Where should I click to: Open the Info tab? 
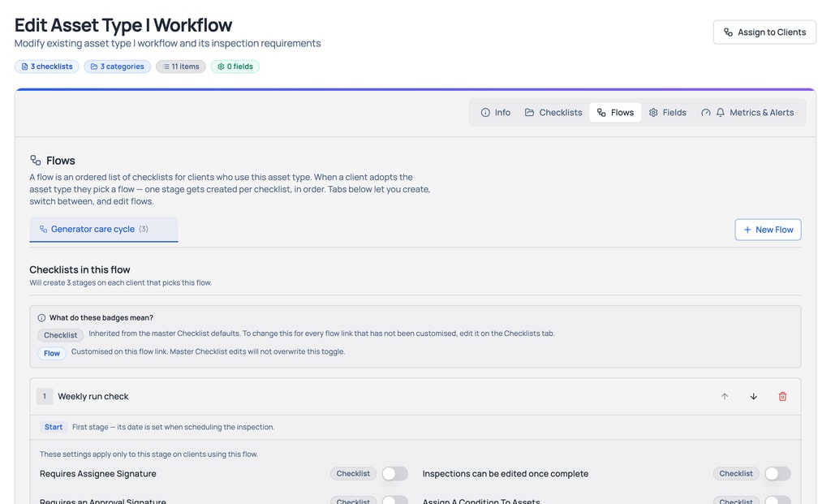pos(496,112)
